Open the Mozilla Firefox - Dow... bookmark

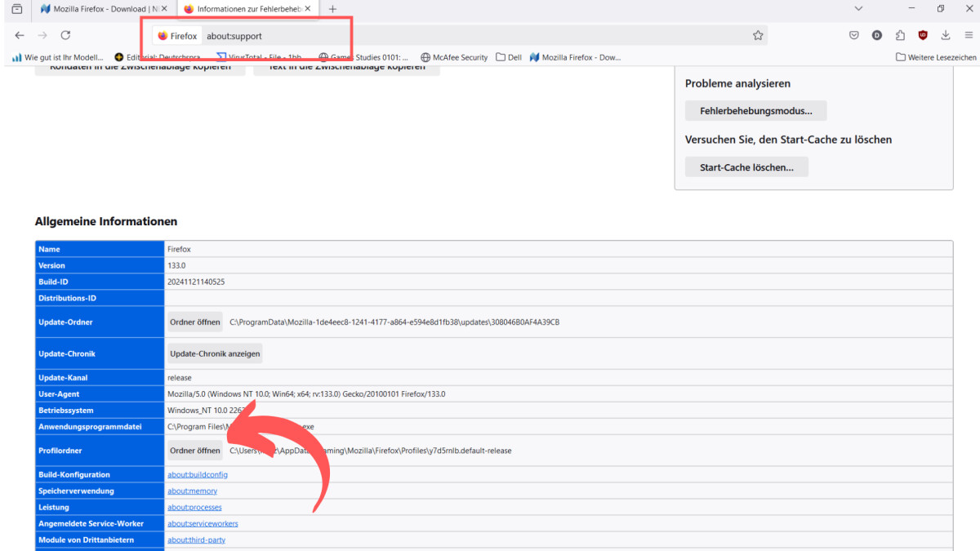click(x=576, y=57)
